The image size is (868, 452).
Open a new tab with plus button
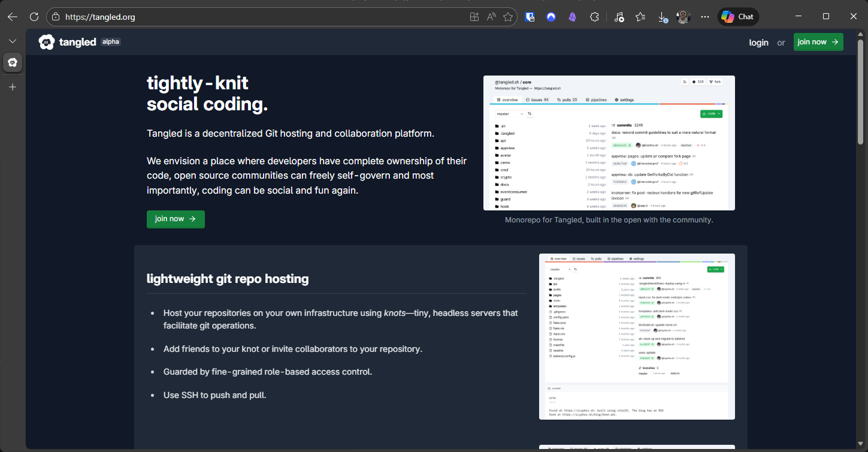(x=13, y=87)
